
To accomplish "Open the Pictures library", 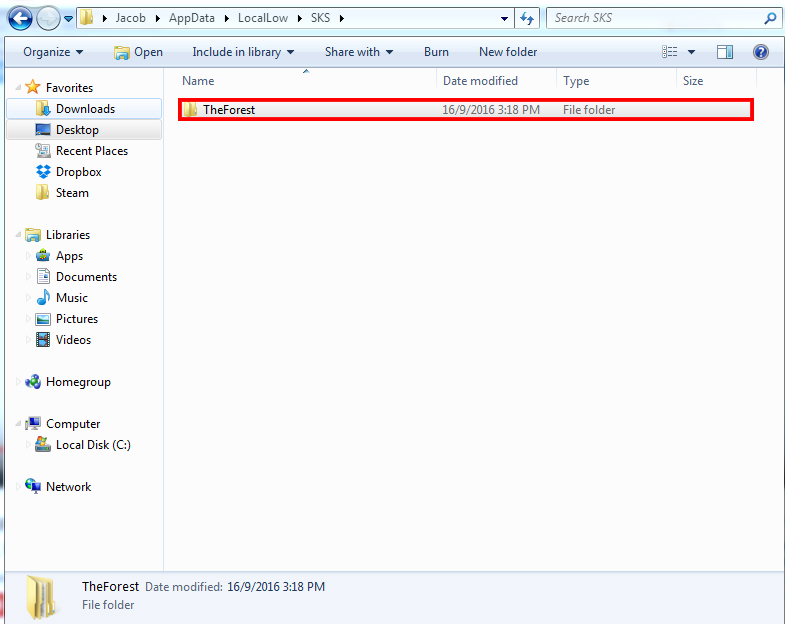I will (x=77, y=319).
